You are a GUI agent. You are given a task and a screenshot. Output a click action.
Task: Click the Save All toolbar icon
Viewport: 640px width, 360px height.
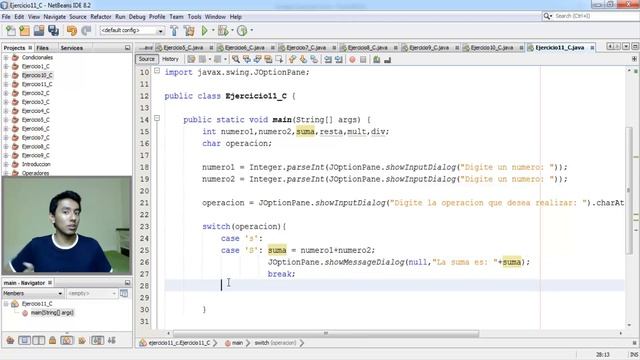[53, 31]
